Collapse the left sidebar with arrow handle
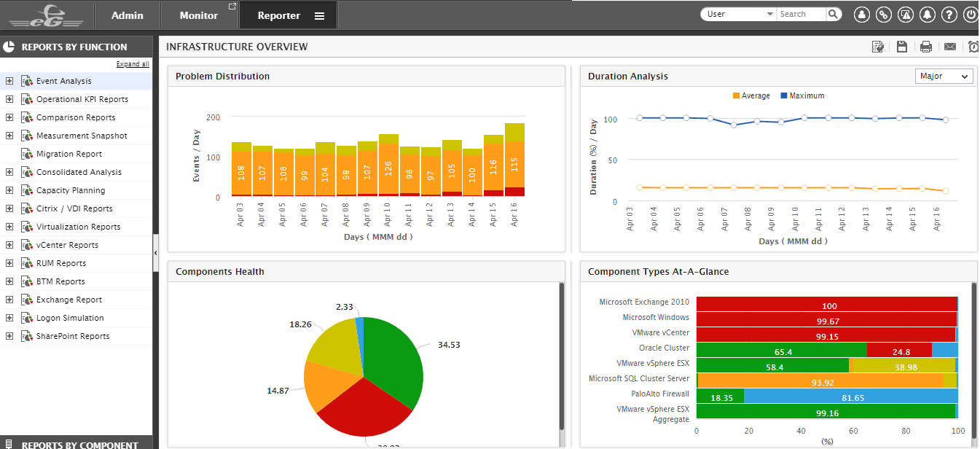 [x=156, y=252]
